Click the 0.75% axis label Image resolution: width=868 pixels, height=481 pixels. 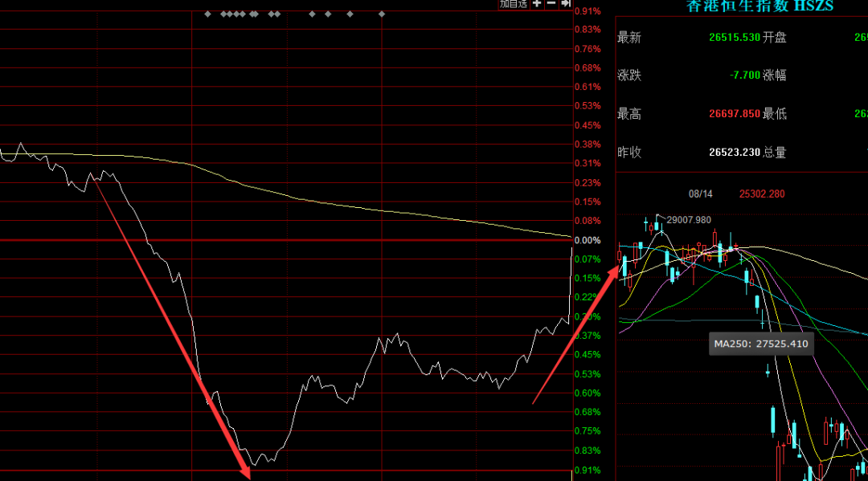click(588, 430)
